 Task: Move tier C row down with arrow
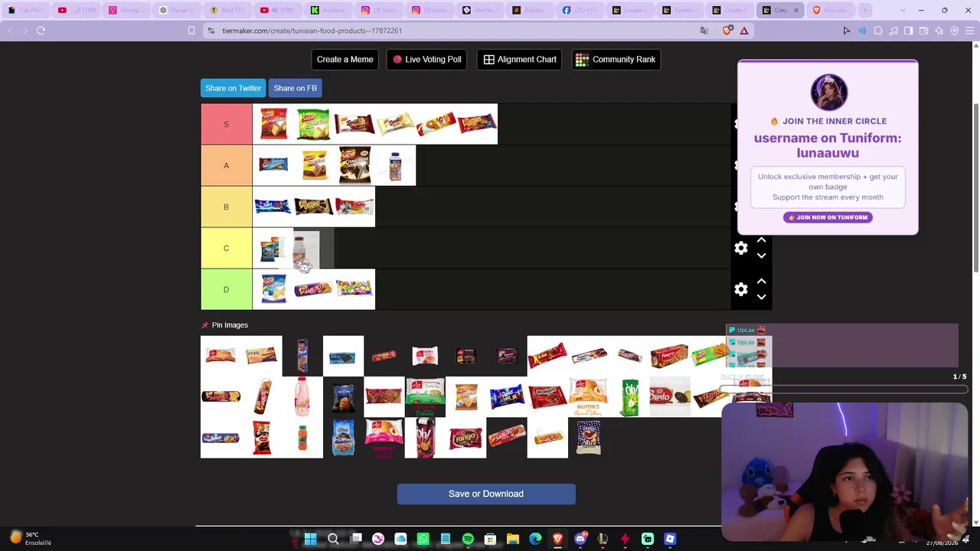761,256
